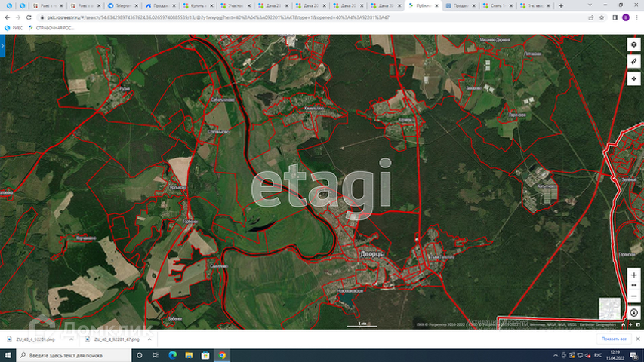Click the middle zoom level button
Viewport: 644px width, 362px height.
(x=633, y=285)
